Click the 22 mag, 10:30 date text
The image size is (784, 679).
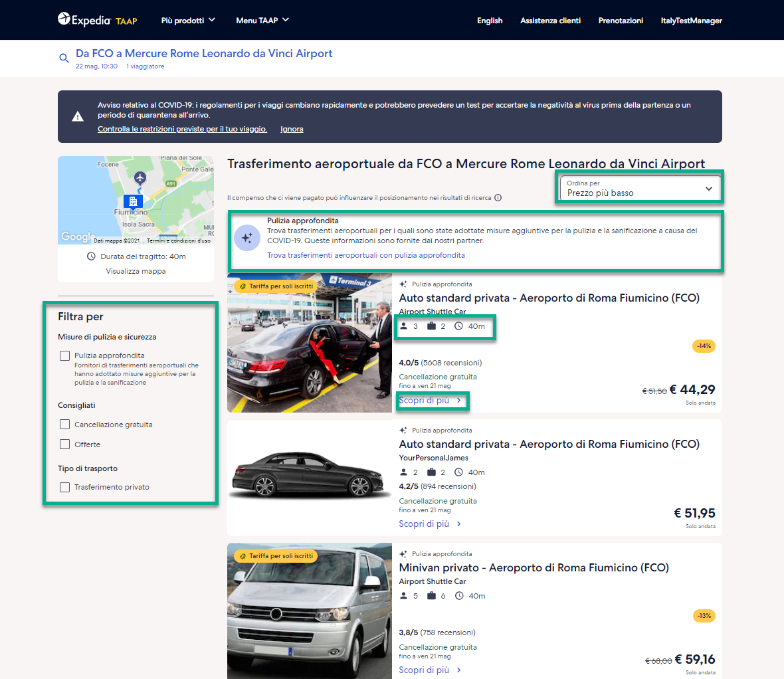click(x=96, y=66)
